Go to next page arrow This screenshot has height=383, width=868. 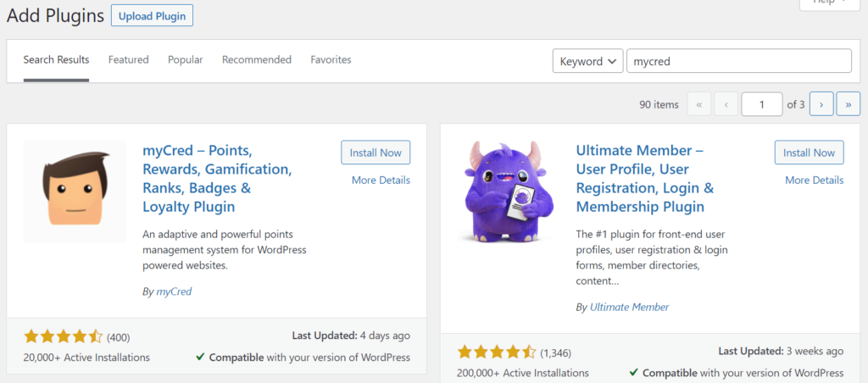click(821, 104)
